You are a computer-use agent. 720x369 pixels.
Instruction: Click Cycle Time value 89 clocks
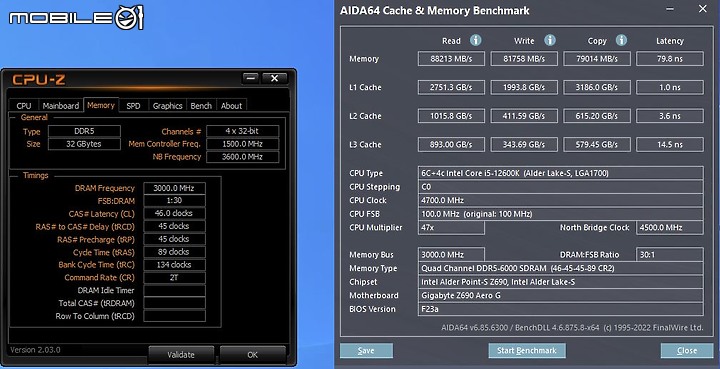click(x=174, y=252)
